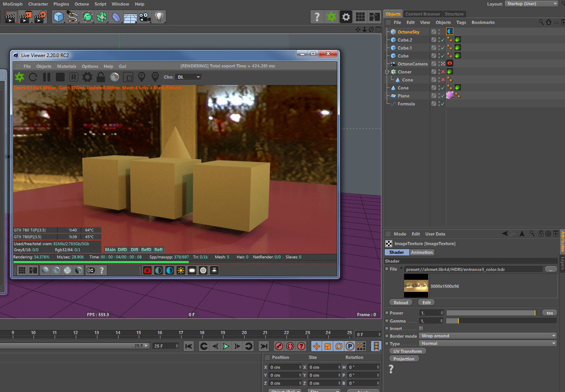Switch to the Animation tab in attributes

tap(422, 252)
